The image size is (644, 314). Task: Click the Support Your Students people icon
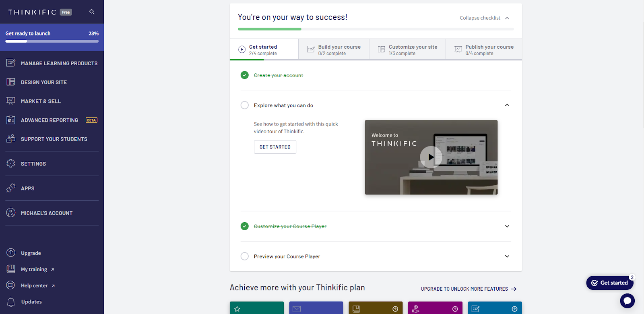pos(11,138)
